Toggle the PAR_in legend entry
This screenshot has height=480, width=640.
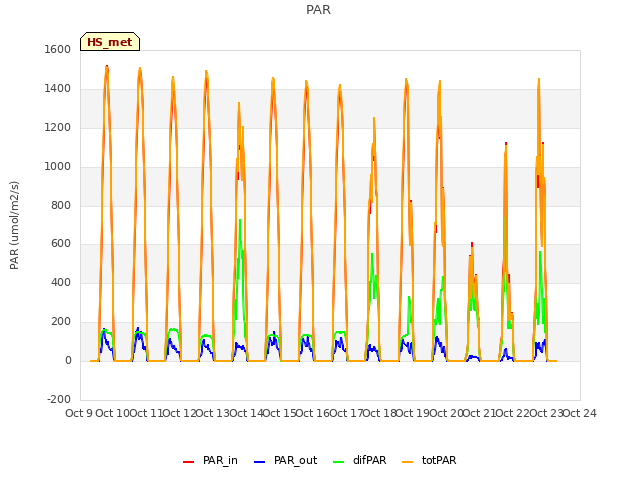click(211, 460)
